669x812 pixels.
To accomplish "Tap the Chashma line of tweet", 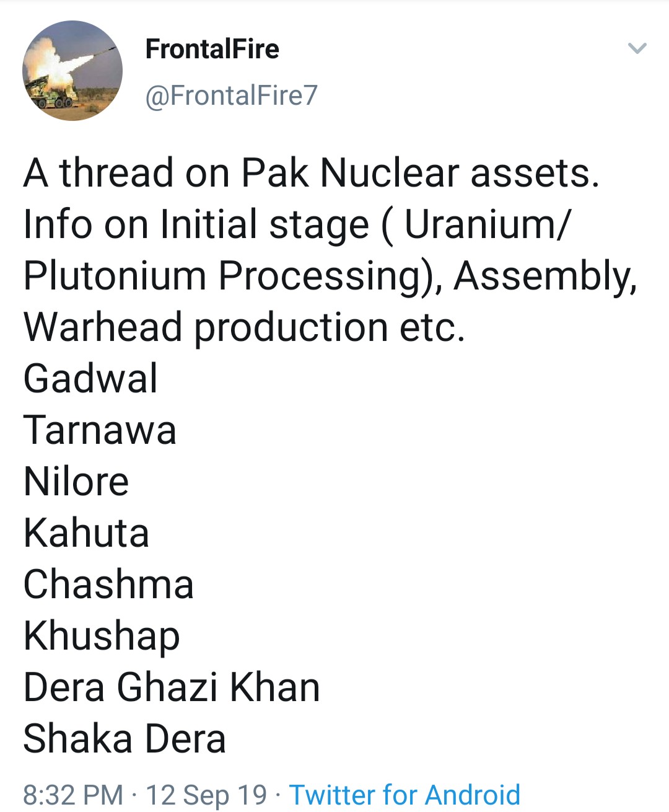I will click(x=109, y=584).
